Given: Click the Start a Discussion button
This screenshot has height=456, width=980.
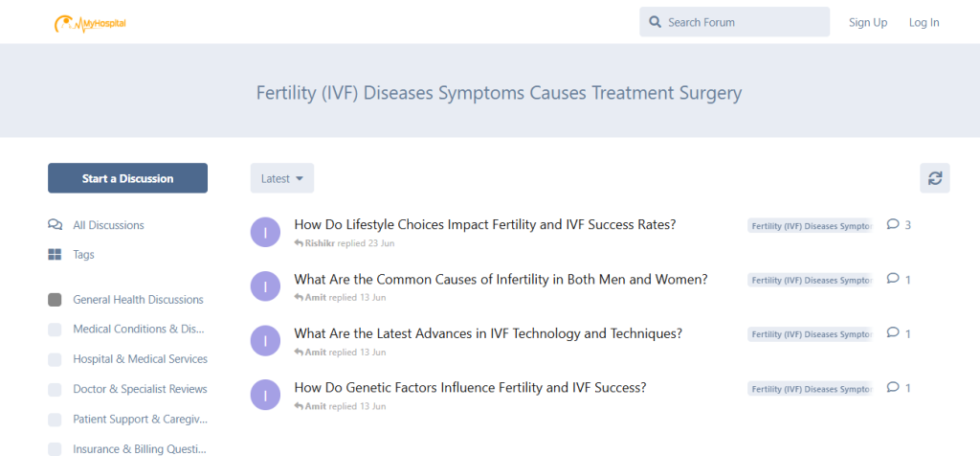Looking at the screenshot, I should click(x=127, y=178).
